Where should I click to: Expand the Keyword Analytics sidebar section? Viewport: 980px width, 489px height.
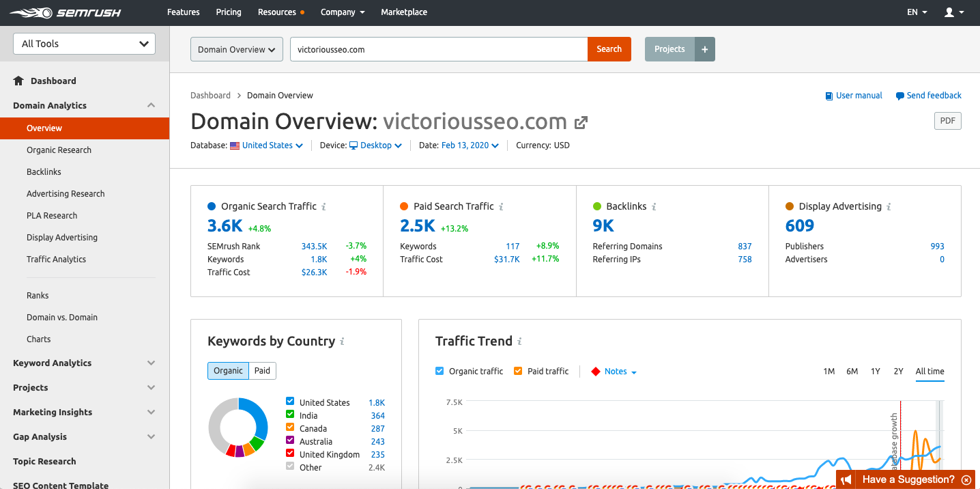point(151,363)
